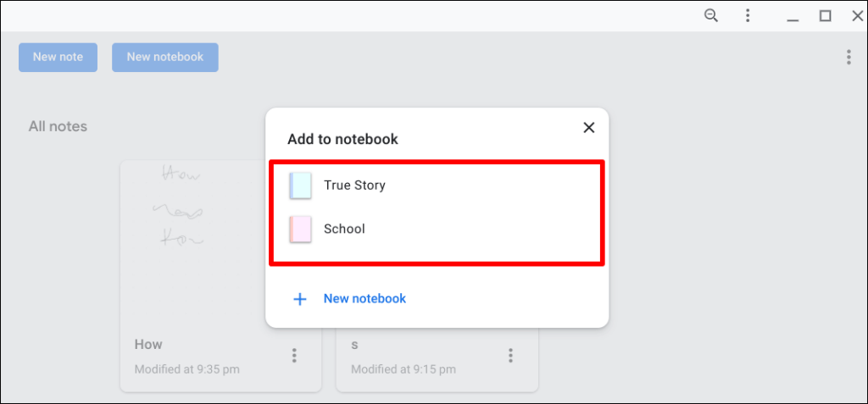Viewport: 868px width, 404px height.
Task: Click the New notebook link in dialog
Action: 364,299
